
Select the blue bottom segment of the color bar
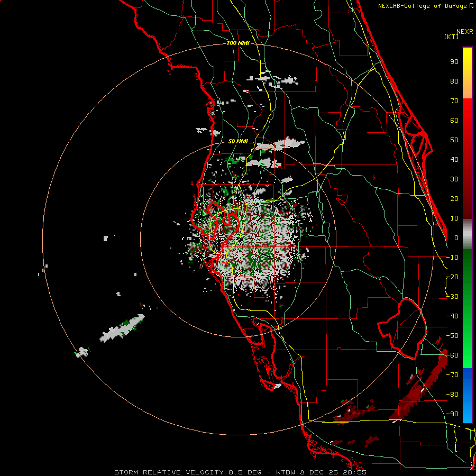(x=467, y=395)
